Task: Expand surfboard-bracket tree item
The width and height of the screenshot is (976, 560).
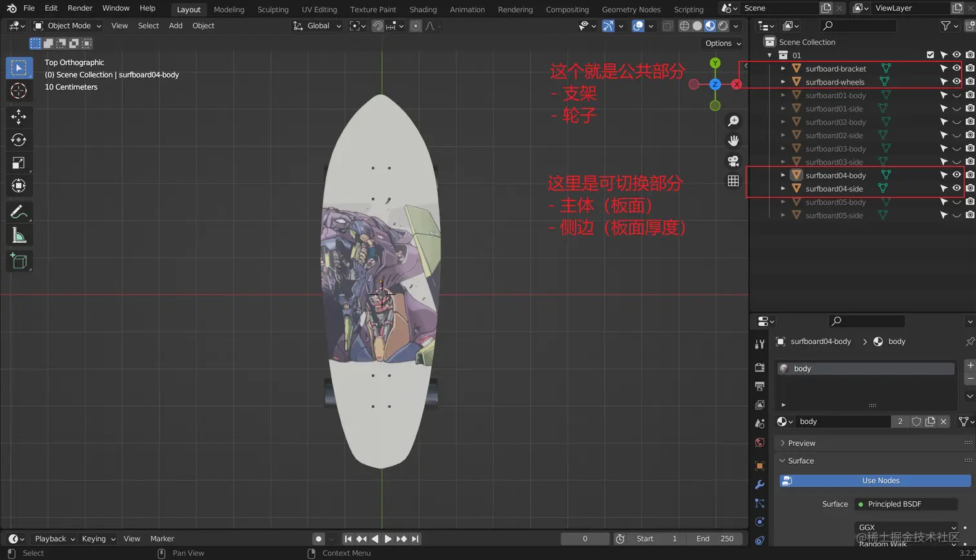Action: pos(783,68)
